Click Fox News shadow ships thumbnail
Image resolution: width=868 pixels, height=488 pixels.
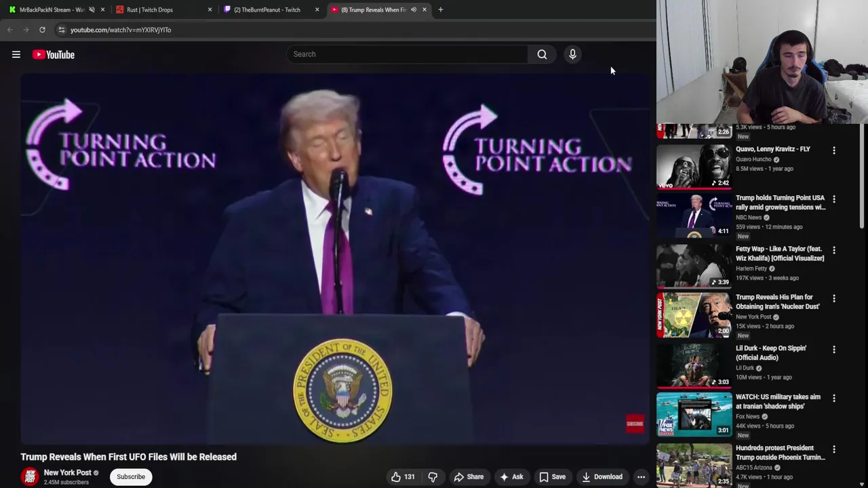694,414
